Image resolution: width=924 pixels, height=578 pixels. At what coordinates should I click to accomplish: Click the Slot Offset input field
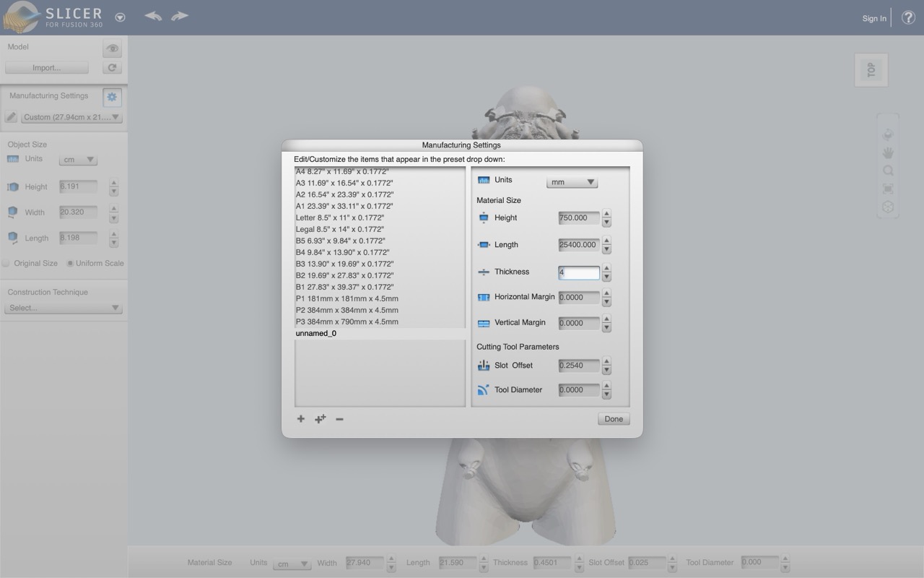578,366
